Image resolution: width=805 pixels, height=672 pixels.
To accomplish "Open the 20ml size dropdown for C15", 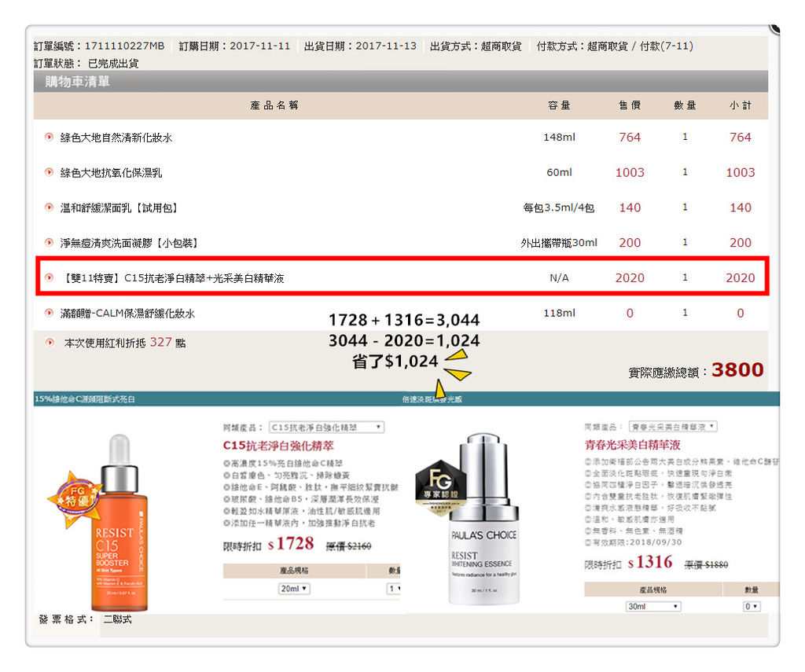I will click(294, 589).
